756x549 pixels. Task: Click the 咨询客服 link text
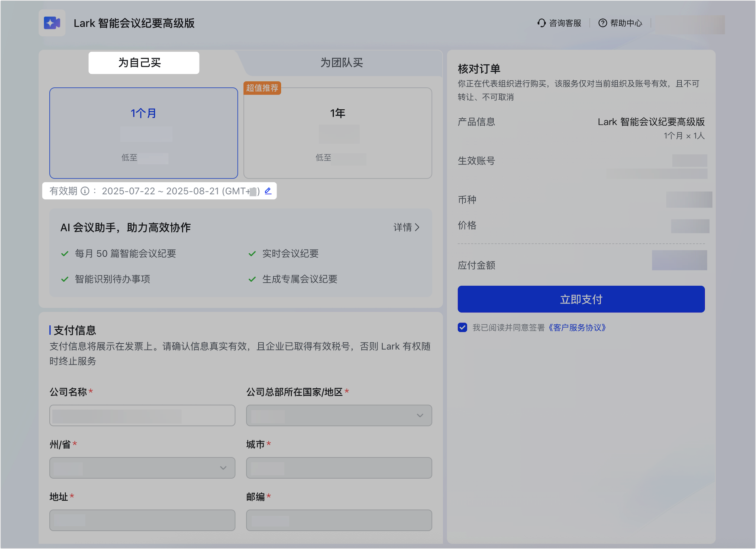(x=565, y=23)
